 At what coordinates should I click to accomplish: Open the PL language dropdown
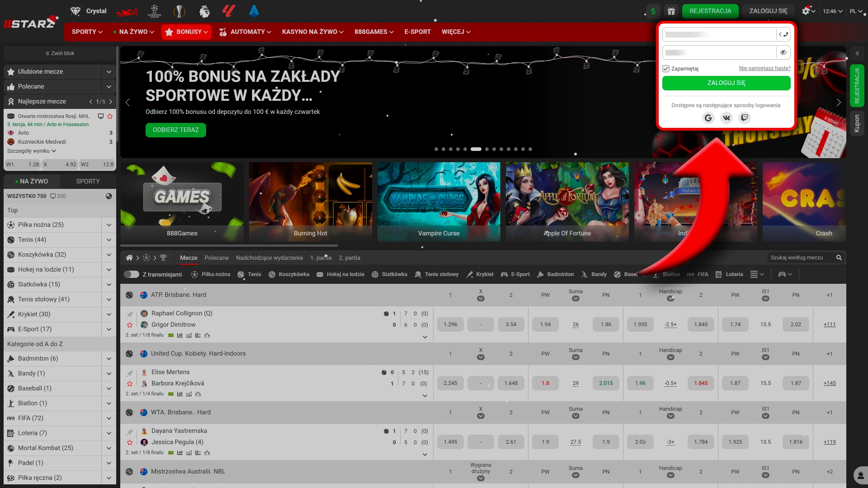[856, 11]
